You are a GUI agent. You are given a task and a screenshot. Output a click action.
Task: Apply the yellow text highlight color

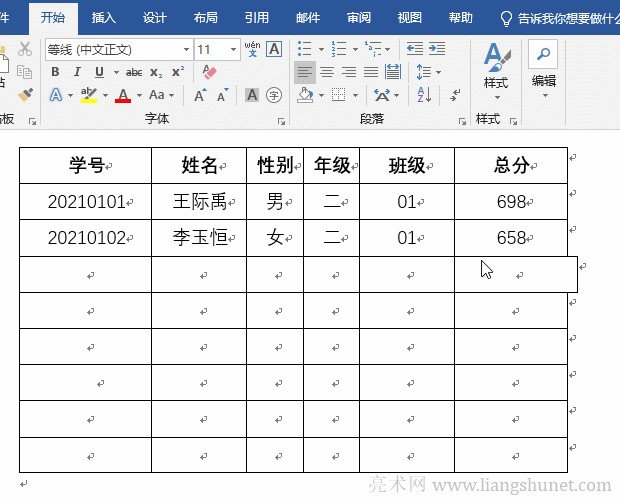[x=89, y=95]
